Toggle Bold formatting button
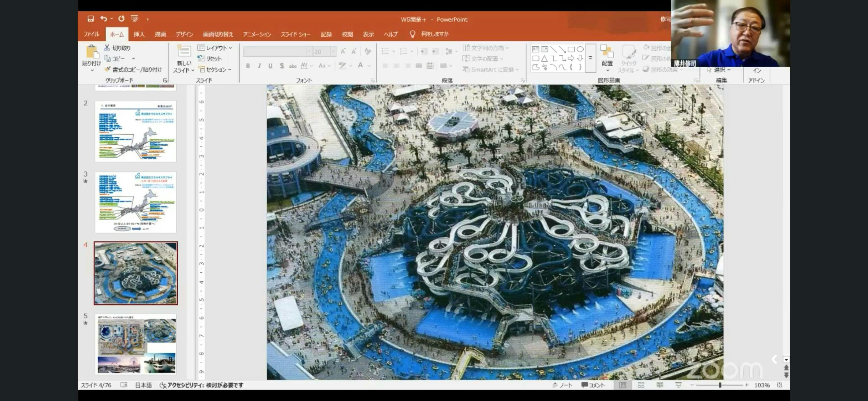This screenshot has width=868, height=401. pyautogui.click(x=248, y=66)
